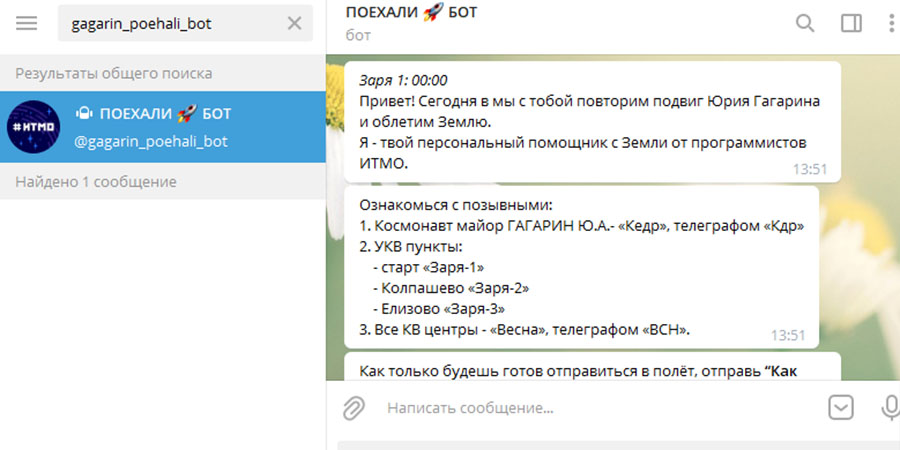
Task: Click ПОЕХАЛИ БОТ chat header title
Action: click(x=411, y=13)
